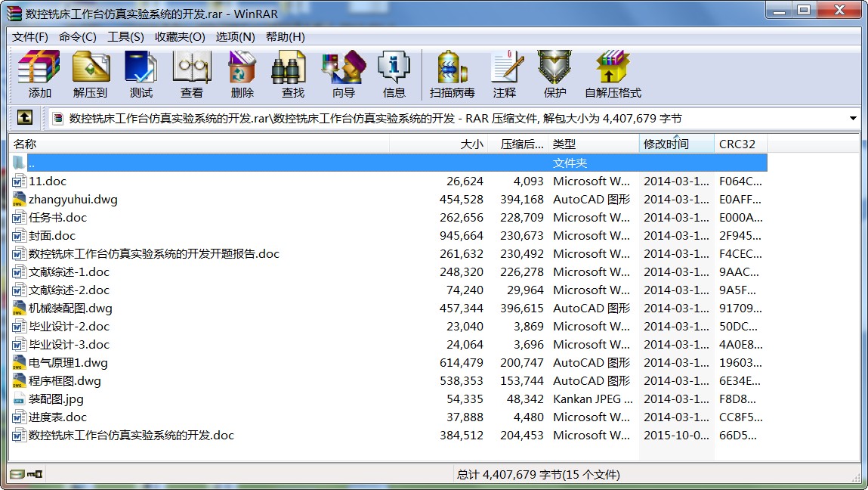Select the 装配图.jpg file
This screenshot has width=868, height=490.
[56, 399]
